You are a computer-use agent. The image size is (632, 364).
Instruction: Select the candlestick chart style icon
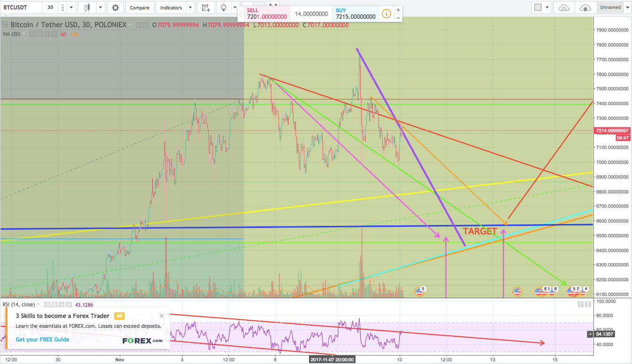coord(87,8)
